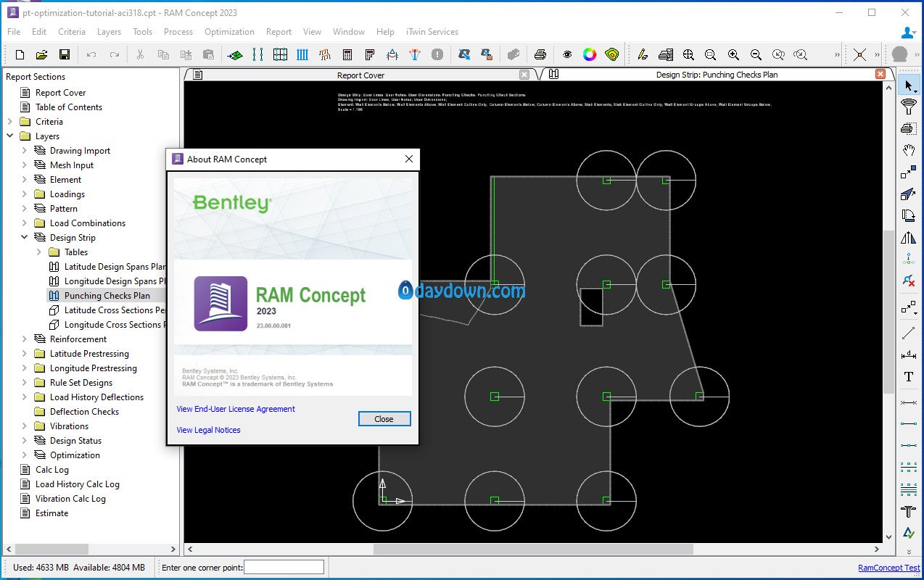Image resolution: width=924 pixels, height=580 pixels.
Task: Select the Line drawing tool
Action: coord(908,333)
